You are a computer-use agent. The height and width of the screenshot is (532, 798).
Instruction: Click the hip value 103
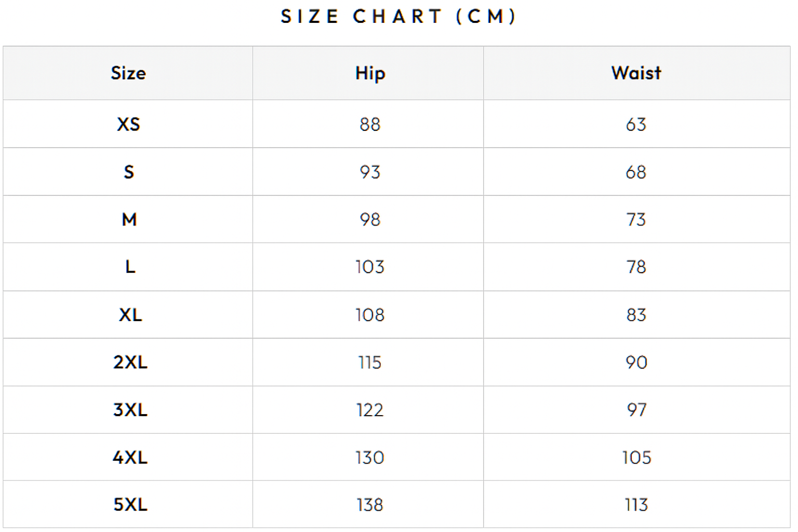click(370, 267)
